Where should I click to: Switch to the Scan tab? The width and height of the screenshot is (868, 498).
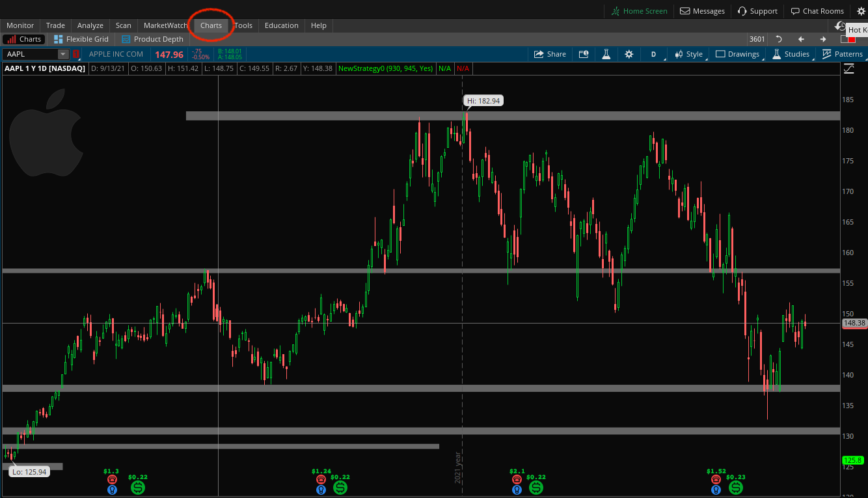pyautogui.click(x=123, y=25)
